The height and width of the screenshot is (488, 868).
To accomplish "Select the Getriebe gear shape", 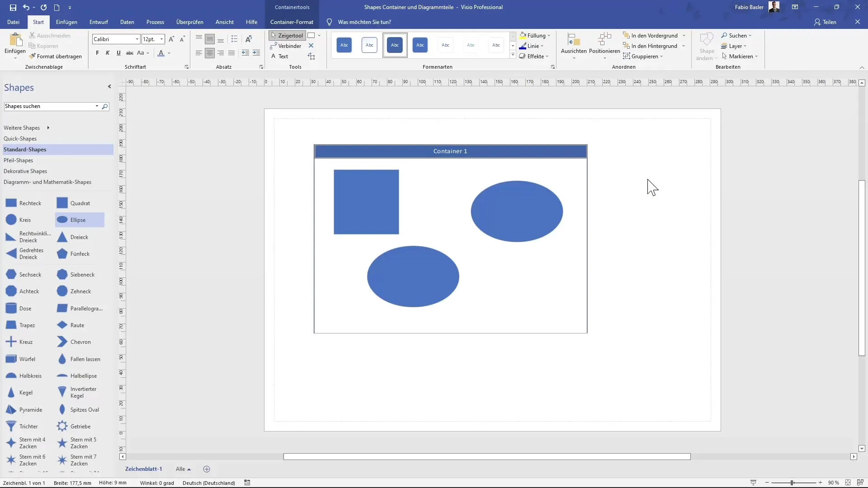I will 74,426.
